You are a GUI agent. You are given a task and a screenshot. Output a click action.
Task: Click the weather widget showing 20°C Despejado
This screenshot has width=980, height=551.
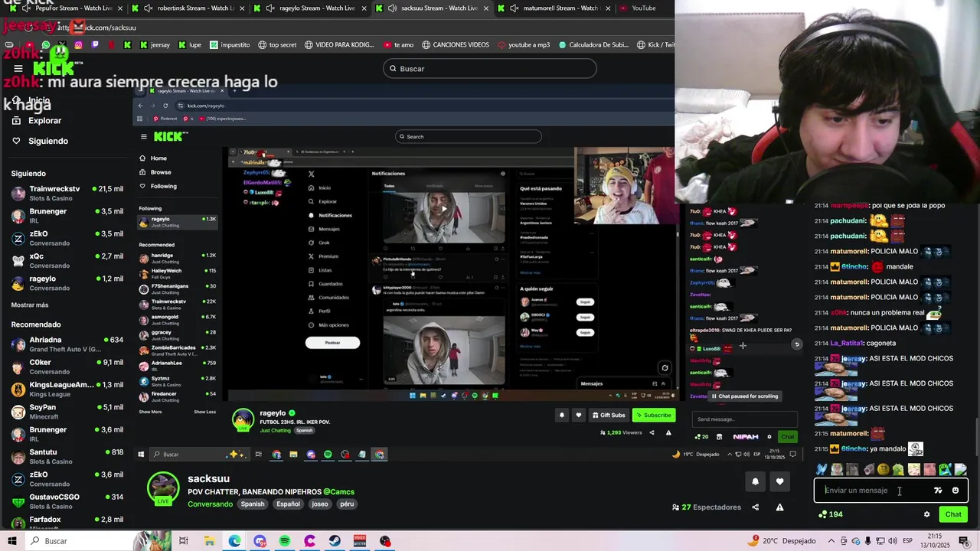pos(782,541)
